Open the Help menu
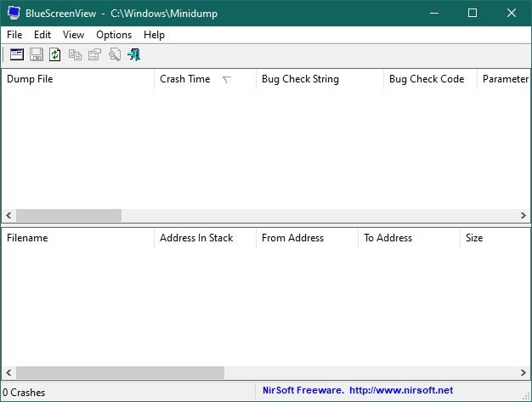 click(x=154, y=35)
